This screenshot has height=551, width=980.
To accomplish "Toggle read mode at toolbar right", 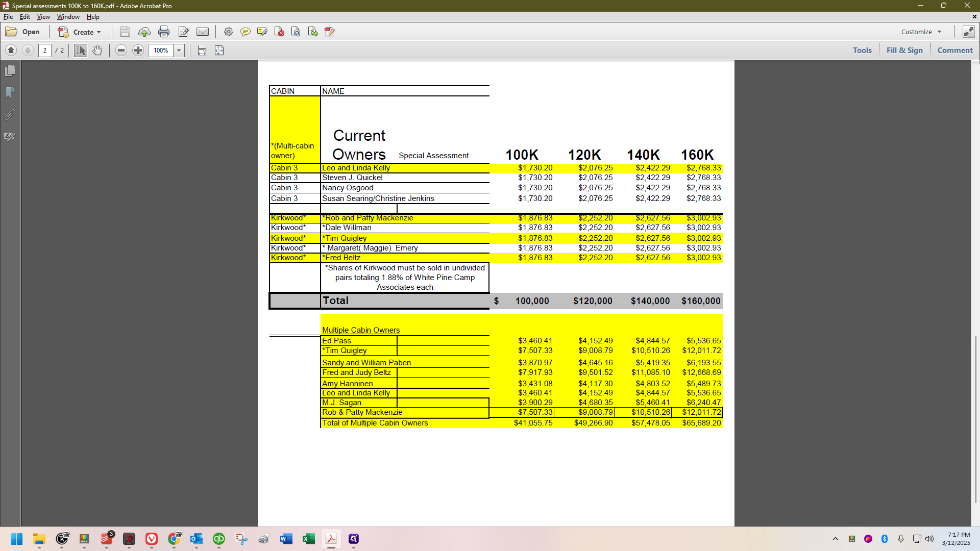I will pos(968,32).
